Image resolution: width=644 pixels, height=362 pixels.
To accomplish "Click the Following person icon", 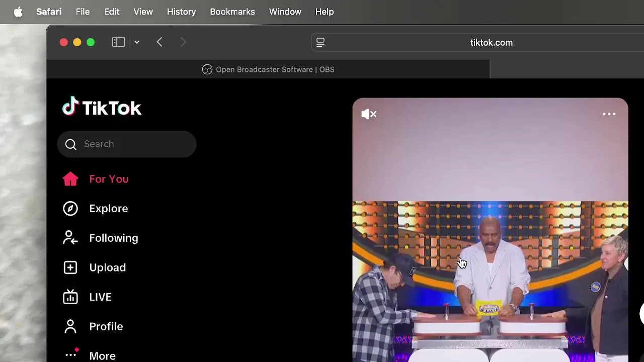I will 70,238.
